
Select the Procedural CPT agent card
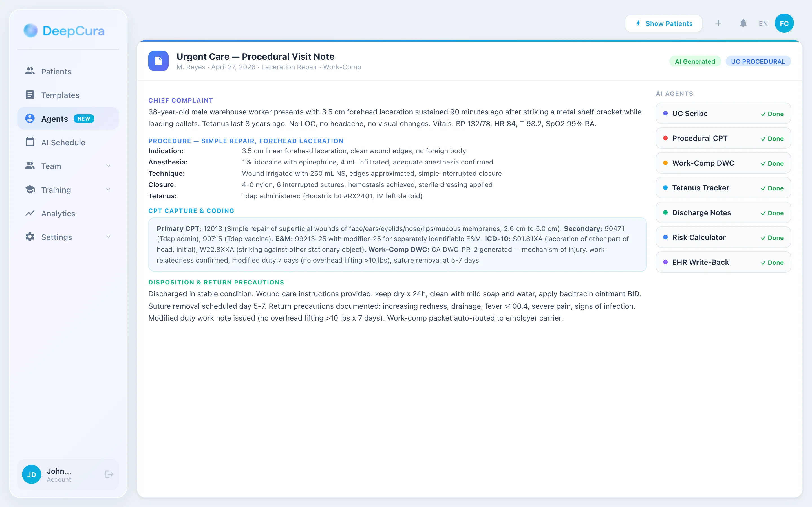723,138
